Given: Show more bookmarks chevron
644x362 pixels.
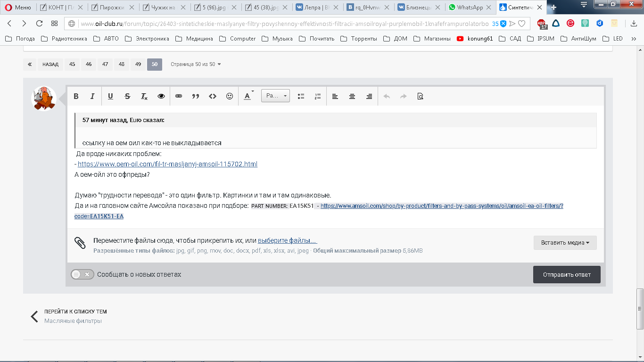Looking at the screenshot, I should [x=634, y=39].
